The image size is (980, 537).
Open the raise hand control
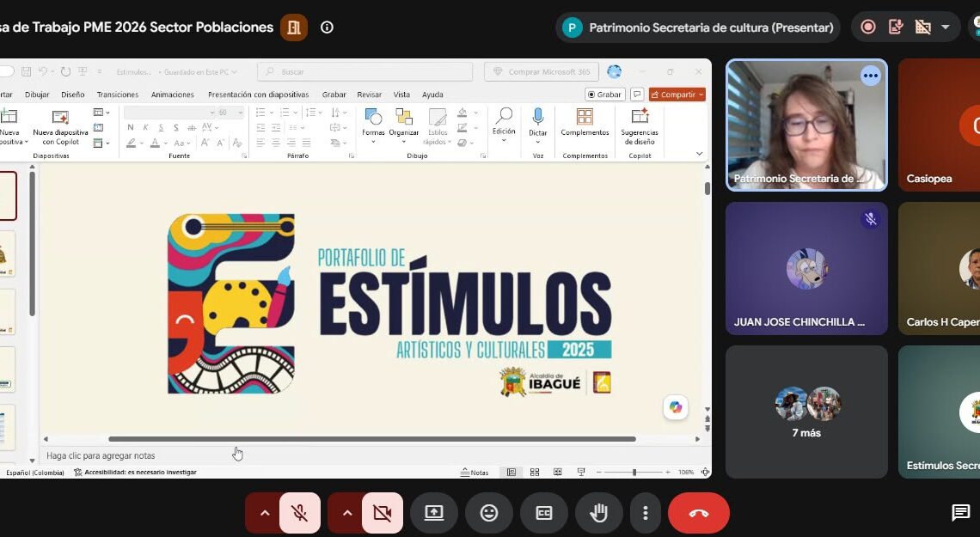(x=598, y=513)
